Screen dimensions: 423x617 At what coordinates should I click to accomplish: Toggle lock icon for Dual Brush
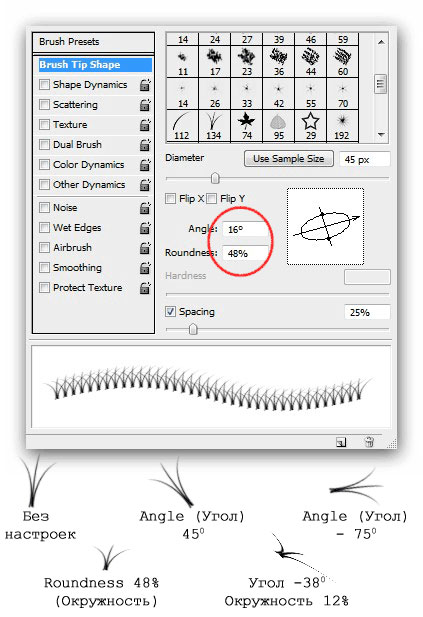(x=145, y=145)
